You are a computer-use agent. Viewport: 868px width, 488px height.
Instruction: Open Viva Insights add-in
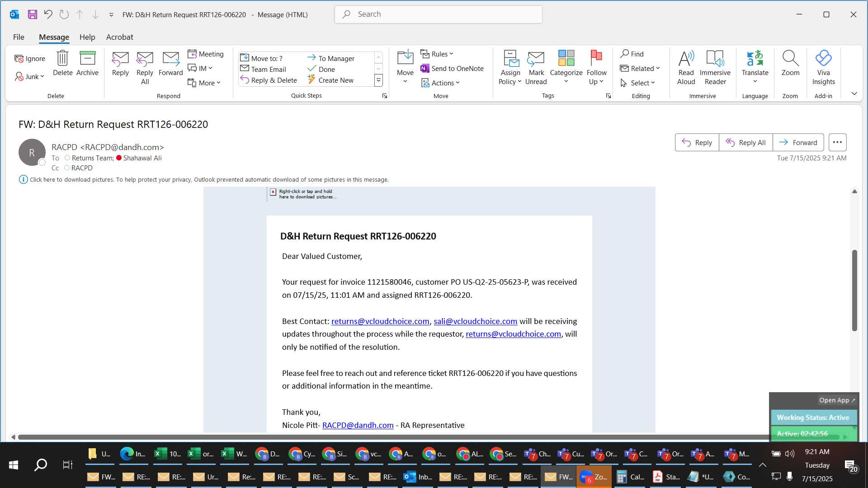[x=823, y=68]
